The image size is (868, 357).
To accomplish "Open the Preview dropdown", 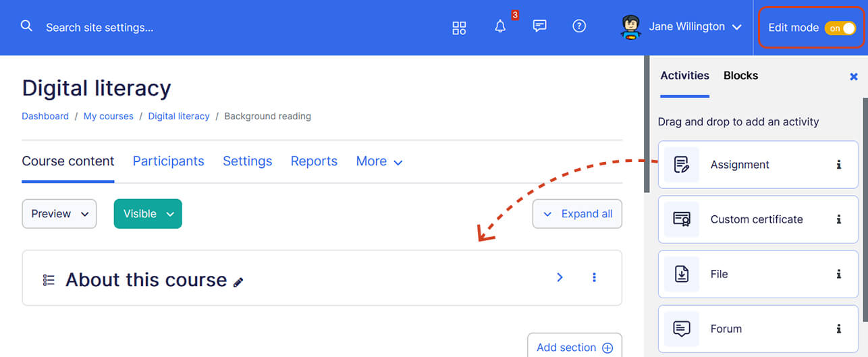I will pyautogui.click(x=59, y=214).
